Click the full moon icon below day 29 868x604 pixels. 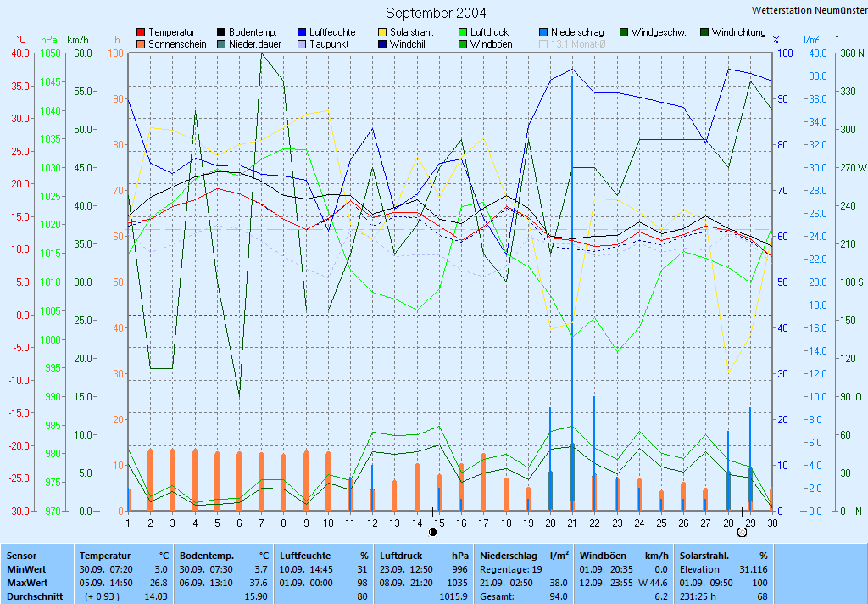click(x=743, y=533)
